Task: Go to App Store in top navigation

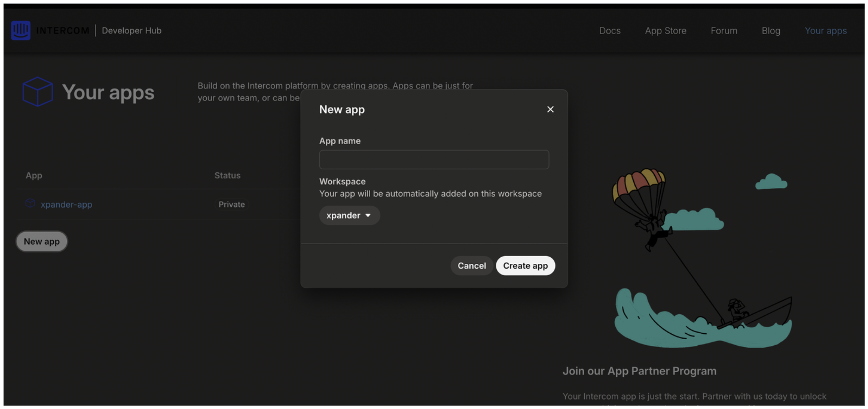Action: (665, 31)
